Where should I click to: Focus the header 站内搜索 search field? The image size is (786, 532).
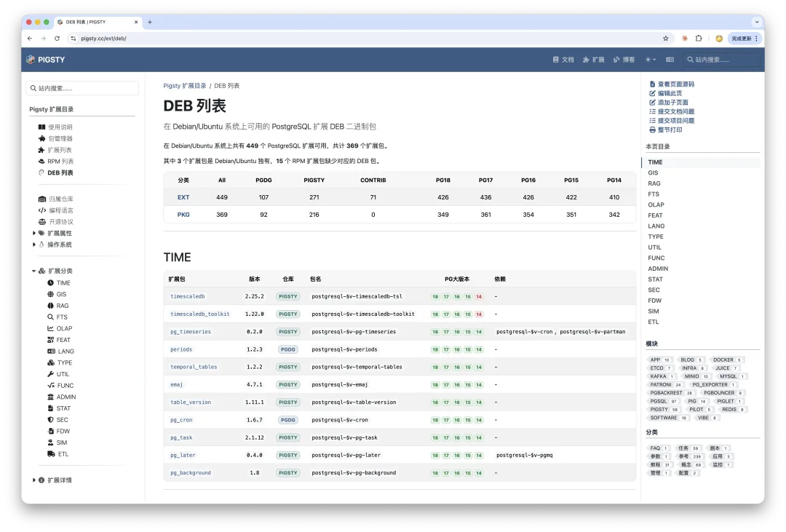[721, 60]
